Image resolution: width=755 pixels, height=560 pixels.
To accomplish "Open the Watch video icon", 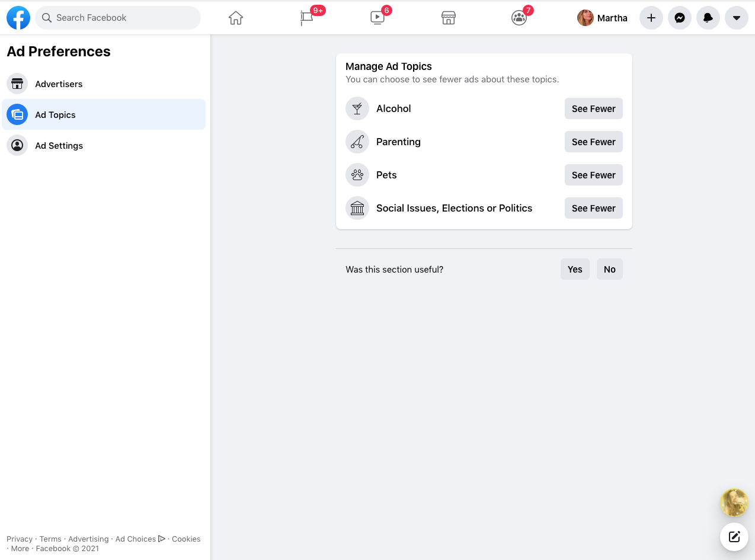I will coord(378,18).
